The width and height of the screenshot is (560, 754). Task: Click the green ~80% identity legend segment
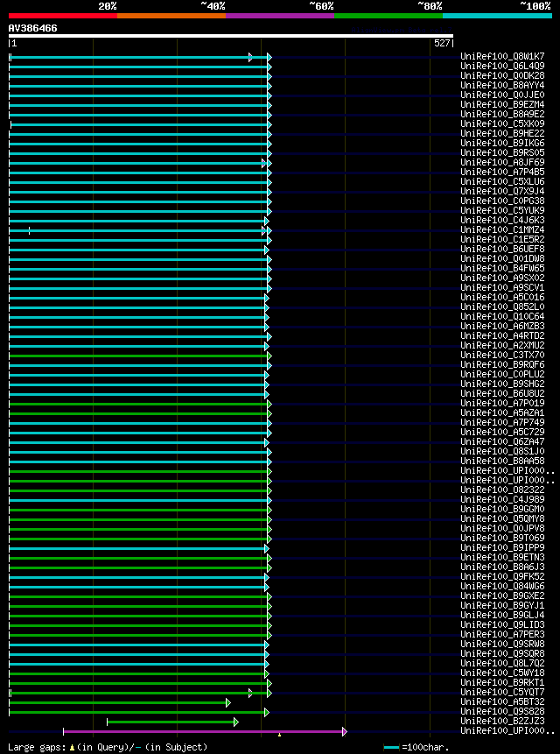pos(388,16)
